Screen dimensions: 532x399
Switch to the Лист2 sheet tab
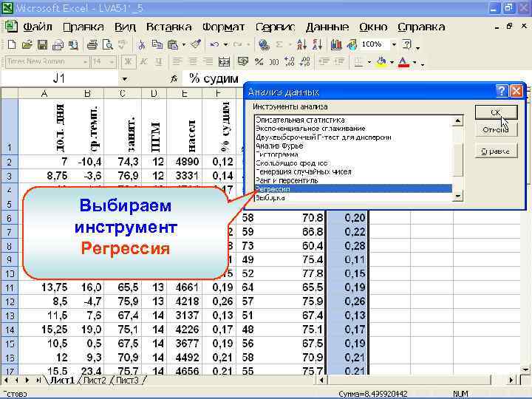(95, 381)
